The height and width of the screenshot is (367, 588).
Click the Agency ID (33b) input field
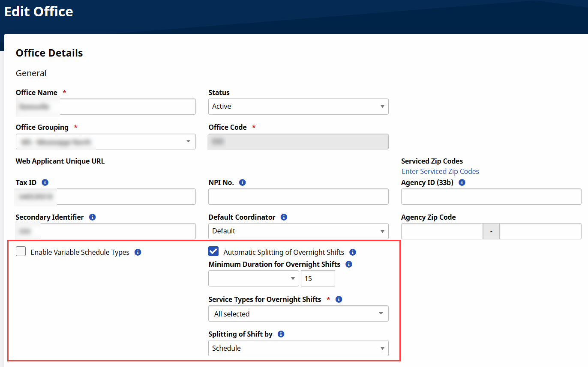pos(491,197)
